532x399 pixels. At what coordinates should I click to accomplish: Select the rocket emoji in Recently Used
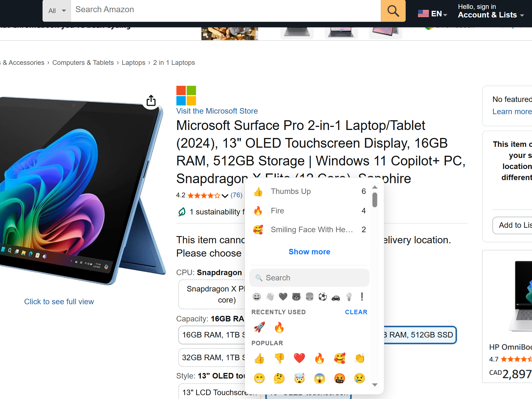(259, 327)
